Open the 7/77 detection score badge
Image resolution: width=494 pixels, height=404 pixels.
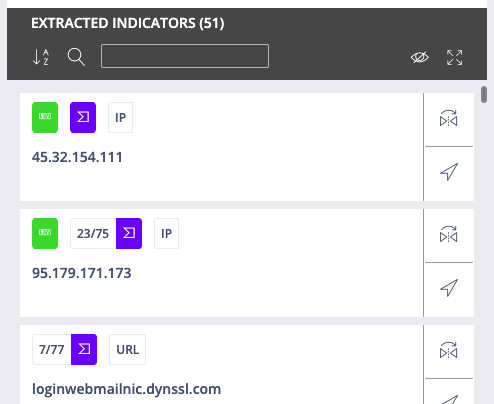pyautogui.click(x=65, y=349)
